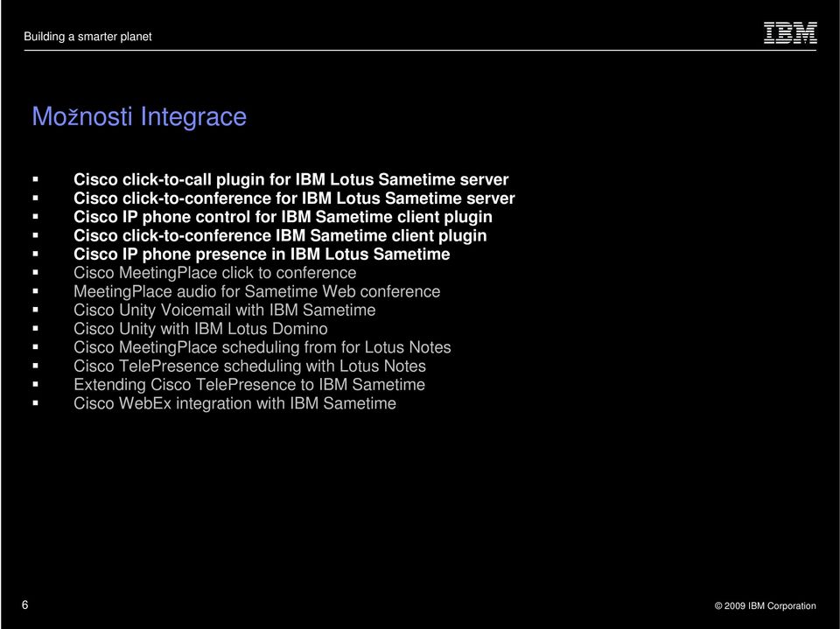The image size is (840, 629).
Task: Click 'Cisco Unity Voicemail with IBM Sametime'
Action: (x=225, y=310)
